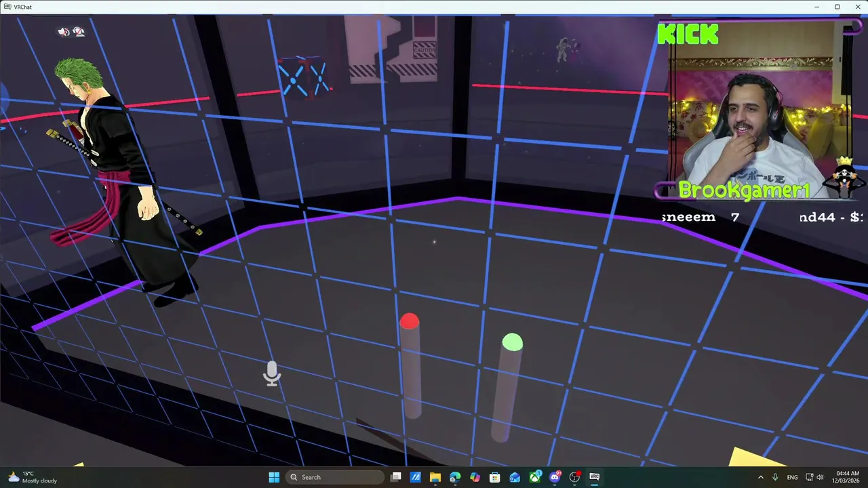Screen dimensions: 868x488
Task: Open File Explorer from the taskbar
Action: click(435, 477)
